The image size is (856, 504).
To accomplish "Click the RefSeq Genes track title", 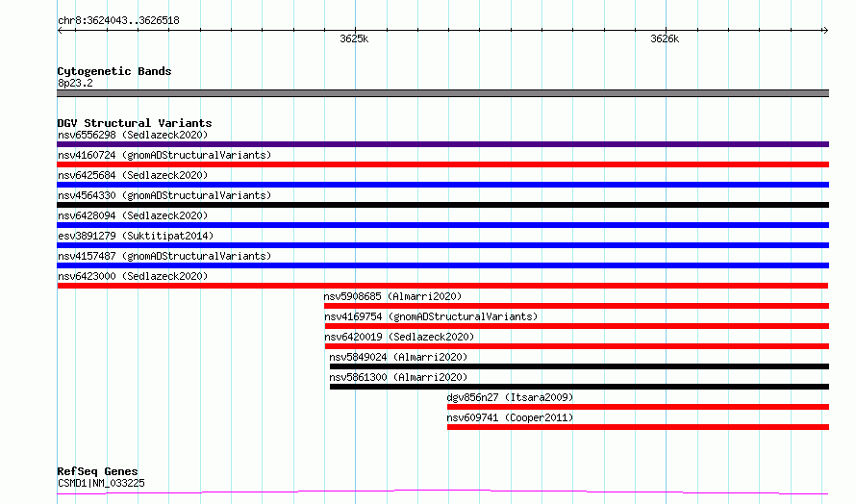I will pos(97,471).
